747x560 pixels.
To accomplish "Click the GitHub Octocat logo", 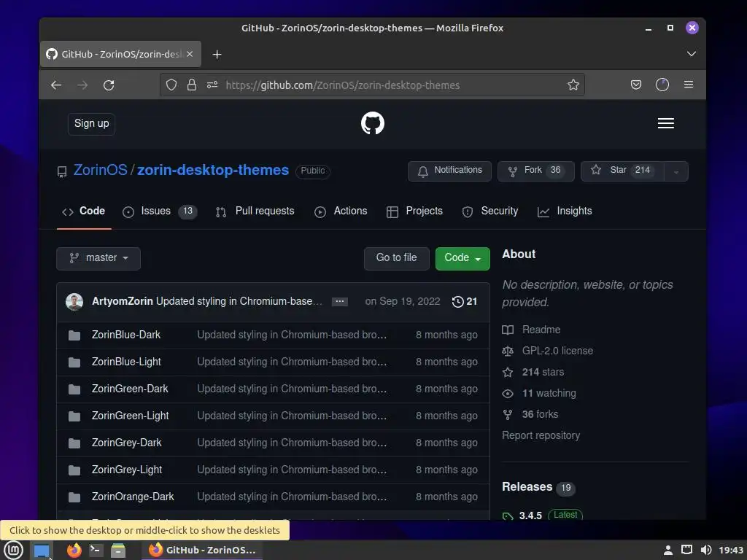I will (x=373, y=123).
